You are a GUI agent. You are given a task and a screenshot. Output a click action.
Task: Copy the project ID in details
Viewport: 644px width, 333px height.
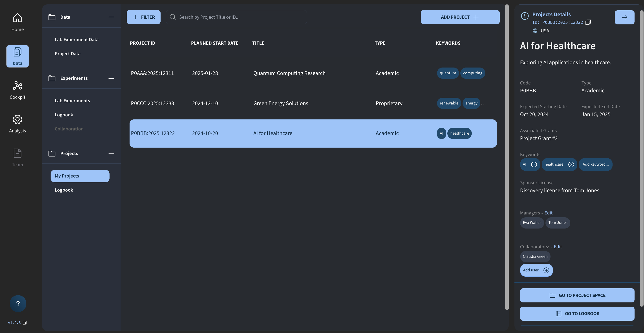click(588, 22)
